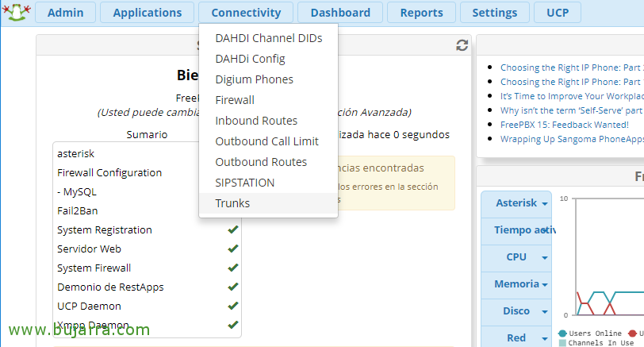Open the Reports top menu

click(421, 13)
